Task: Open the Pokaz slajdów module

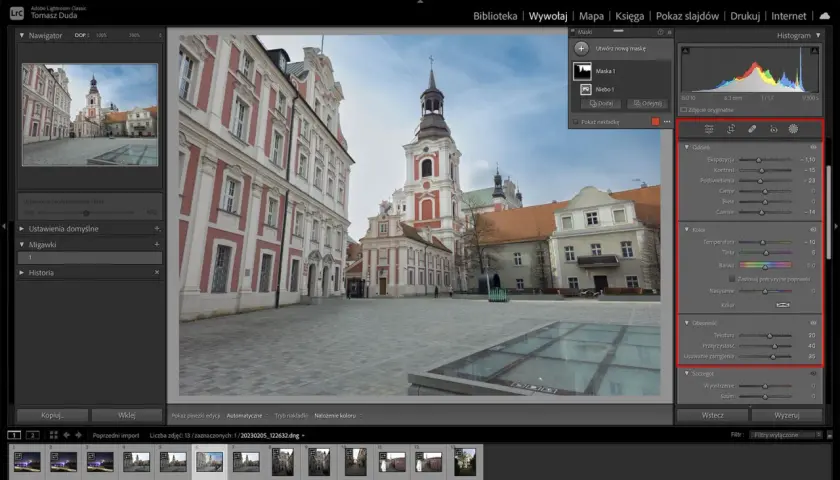Action: coord(687,16)
